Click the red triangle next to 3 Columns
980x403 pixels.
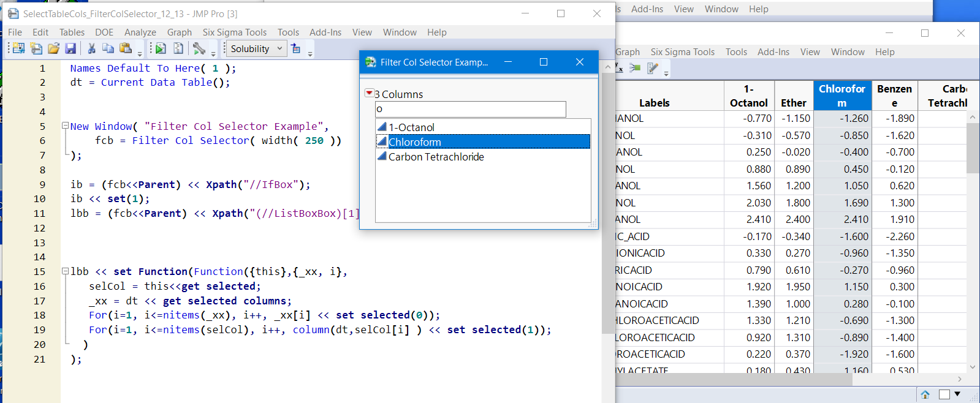pyautogui.click(x=369, y=93)
